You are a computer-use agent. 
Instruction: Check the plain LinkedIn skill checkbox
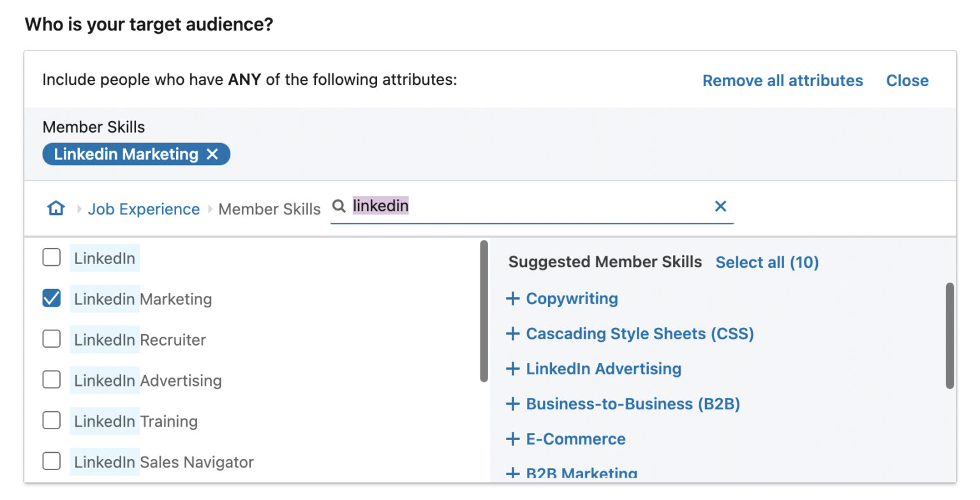pos(51,257)
